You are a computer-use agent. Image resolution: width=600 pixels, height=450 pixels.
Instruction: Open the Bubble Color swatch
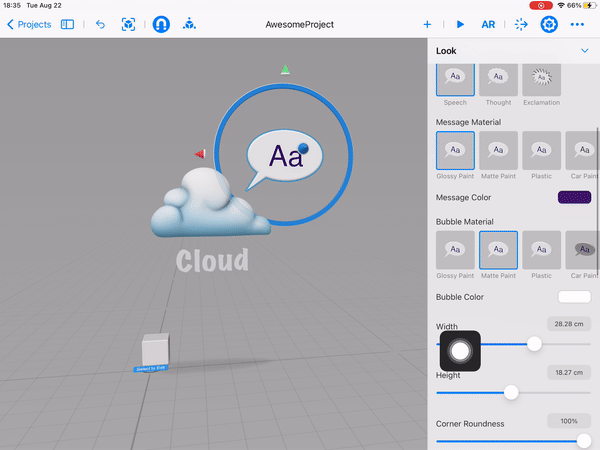coord(574,297)
